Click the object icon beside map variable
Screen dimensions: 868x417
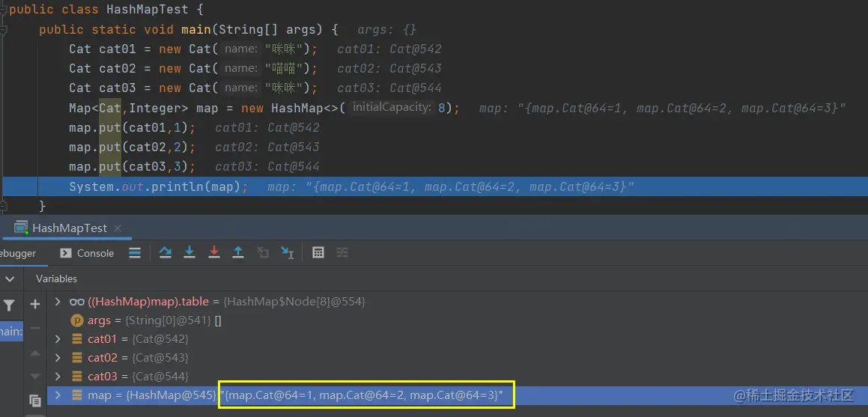[x=77, y=395]
